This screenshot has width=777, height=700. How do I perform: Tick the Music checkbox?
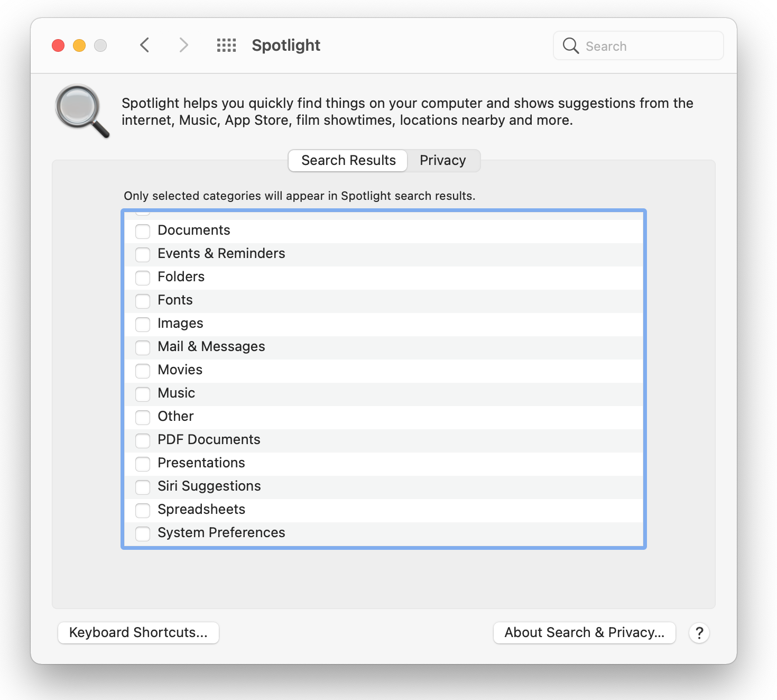pyautogui.click(x=143, y=394)
